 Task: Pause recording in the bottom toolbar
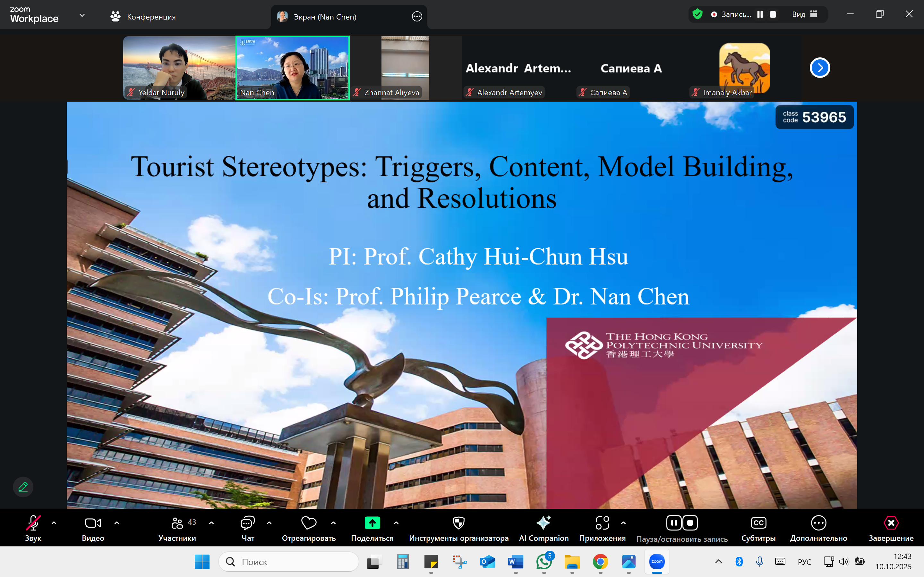pyautogui.click(x=674, y=523)
